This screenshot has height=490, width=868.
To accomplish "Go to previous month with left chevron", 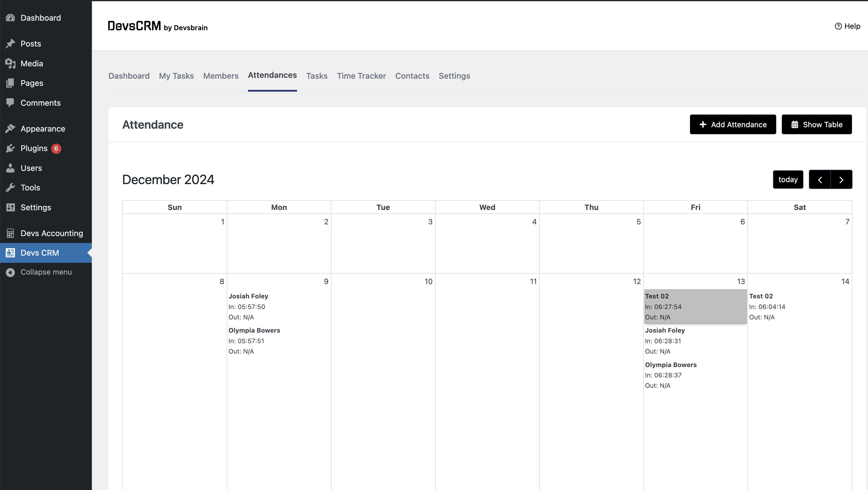I will (x=819, y=180).
